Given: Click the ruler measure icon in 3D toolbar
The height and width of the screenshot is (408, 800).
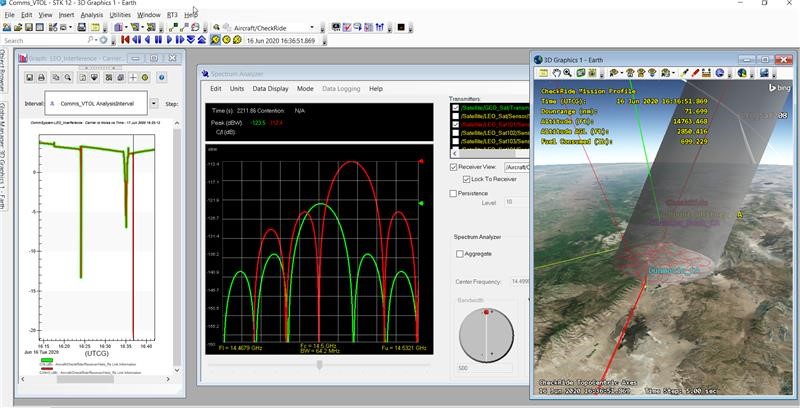Looking at the screenshot, I should 706,73.
